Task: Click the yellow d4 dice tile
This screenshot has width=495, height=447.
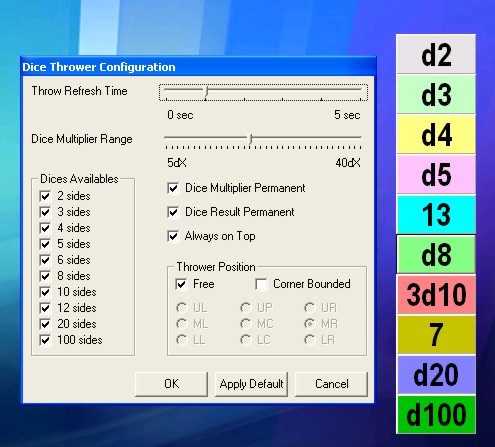Action: [436, 134]
